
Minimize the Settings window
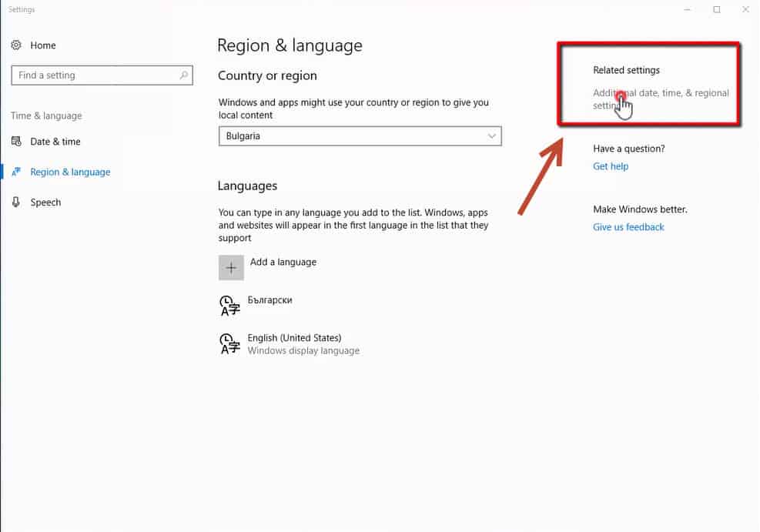[687, 9]
